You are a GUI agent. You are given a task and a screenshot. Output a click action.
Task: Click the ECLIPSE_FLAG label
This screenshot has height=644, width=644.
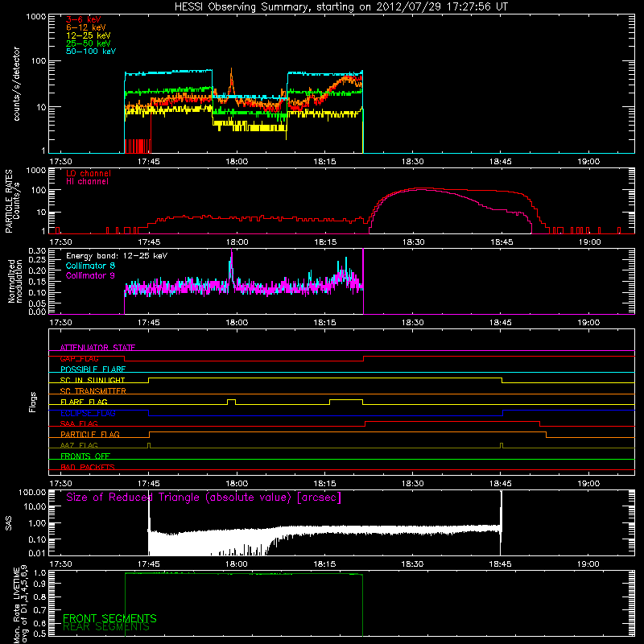point(88,413)
